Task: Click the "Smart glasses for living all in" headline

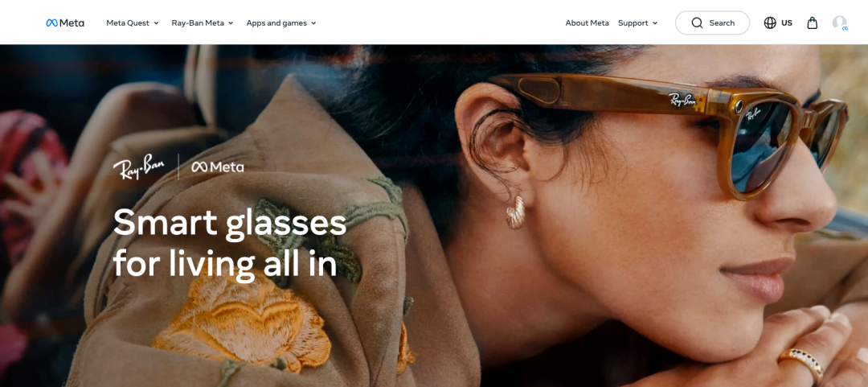Action: [x=230, y=243]
